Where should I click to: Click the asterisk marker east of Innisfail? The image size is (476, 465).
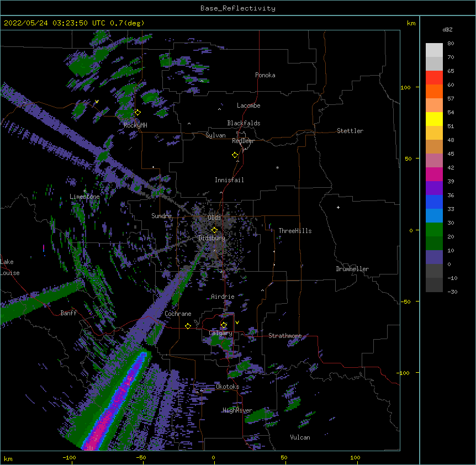(x=277, y=167)
